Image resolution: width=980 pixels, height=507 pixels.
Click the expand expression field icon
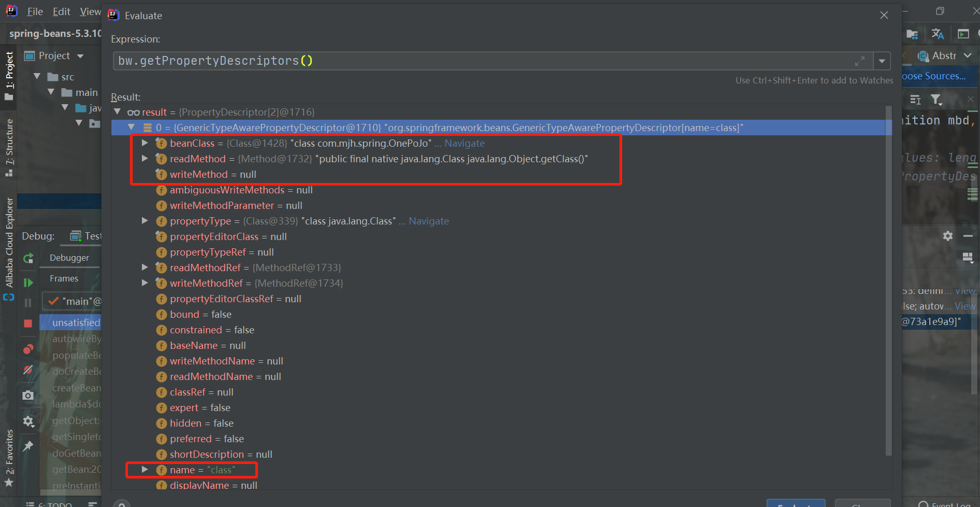pos(860,61)
